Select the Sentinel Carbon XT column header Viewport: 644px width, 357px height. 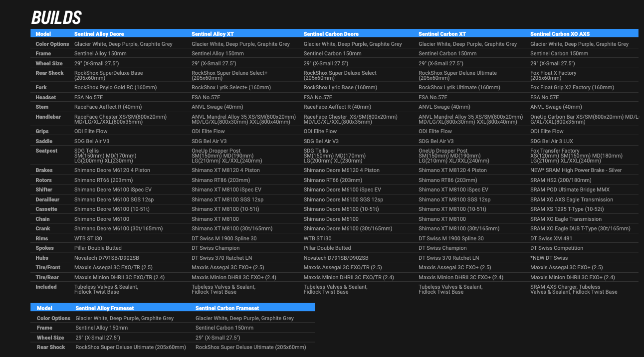(x=442, y=34)
